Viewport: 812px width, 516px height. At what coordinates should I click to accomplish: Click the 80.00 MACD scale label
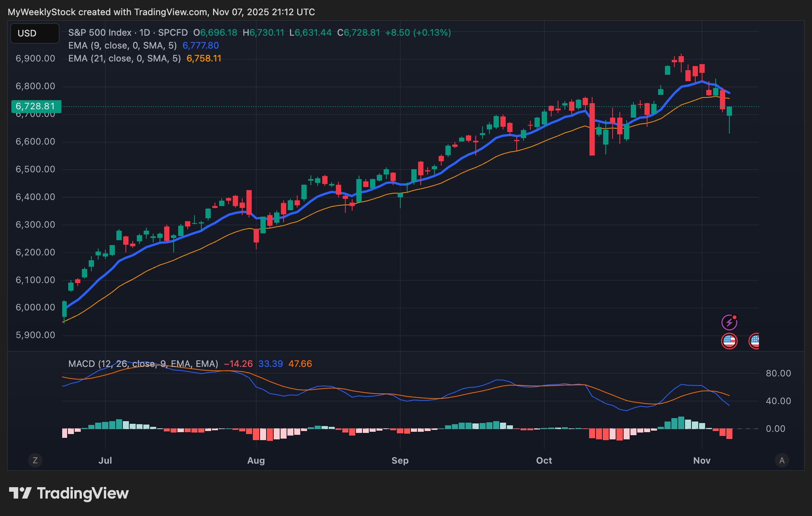point(778,373)
